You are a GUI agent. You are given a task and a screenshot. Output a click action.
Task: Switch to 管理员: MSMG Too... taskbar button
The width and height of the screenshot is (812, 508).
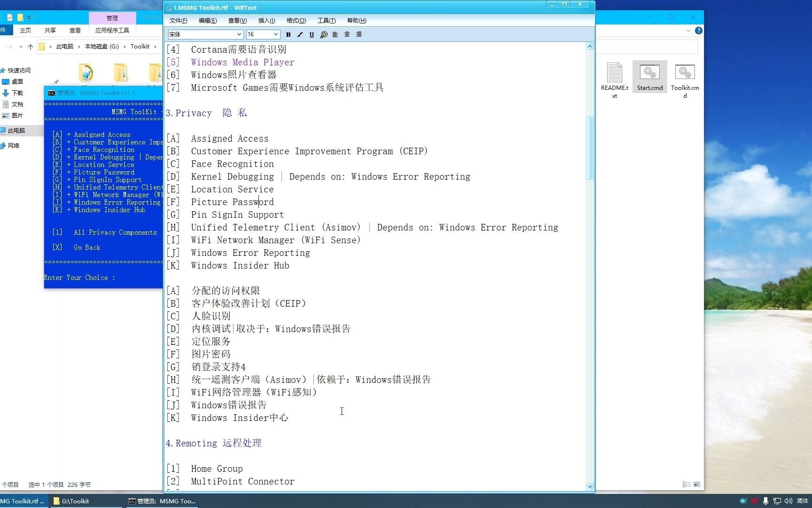tap(162, 501)
